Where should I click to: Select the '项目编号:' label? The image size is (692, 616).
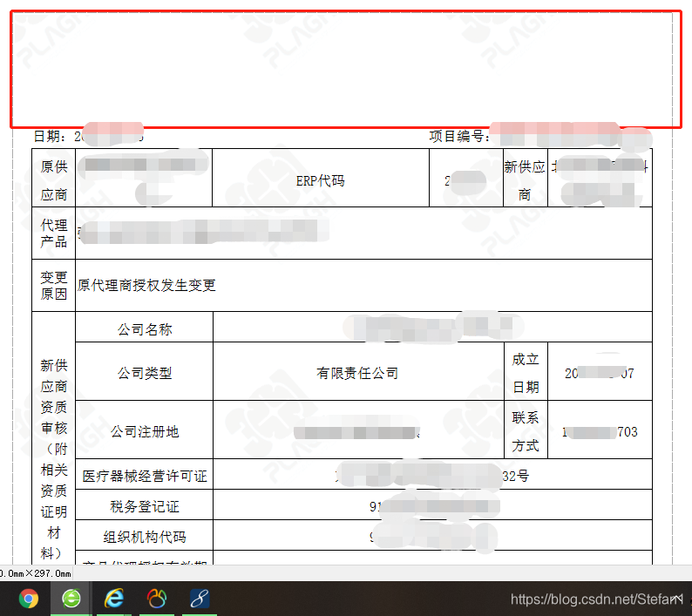(x=459, y=136)
